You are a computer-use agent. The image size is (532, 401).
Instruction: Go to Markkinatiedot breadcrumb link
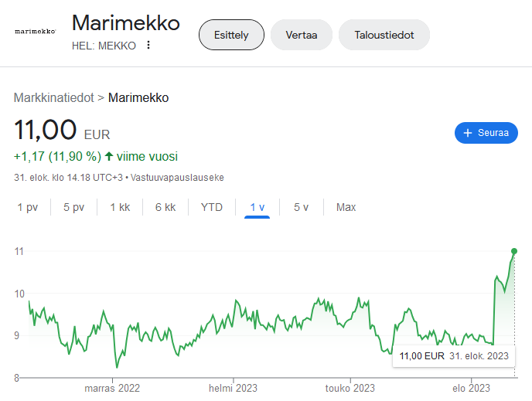point(53,97)
